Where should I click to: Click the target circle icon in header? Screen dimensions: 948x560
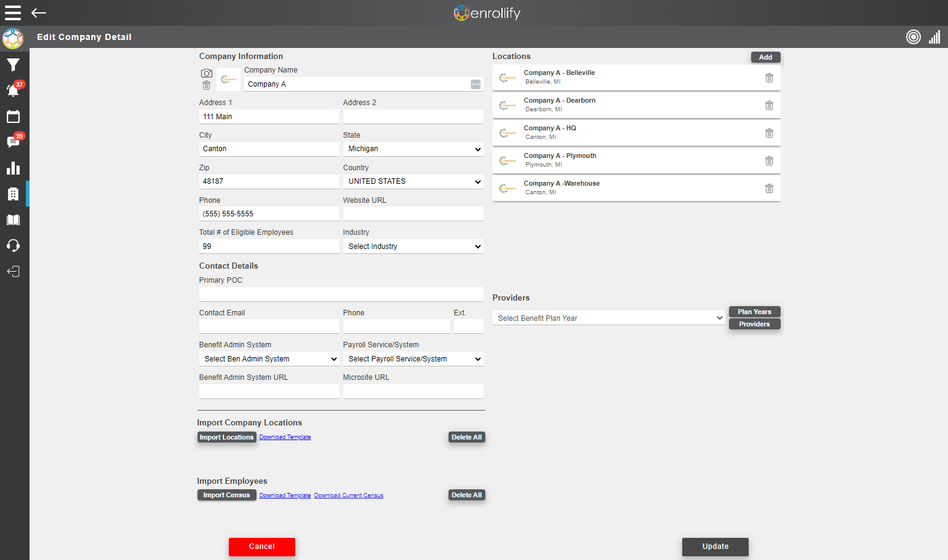(914, 37)
